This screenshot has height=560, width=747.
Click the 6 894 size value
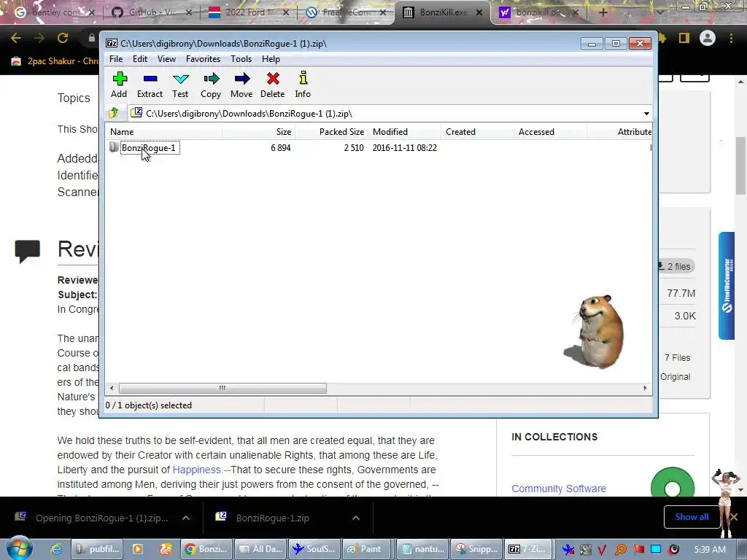[x=281, y=147]
